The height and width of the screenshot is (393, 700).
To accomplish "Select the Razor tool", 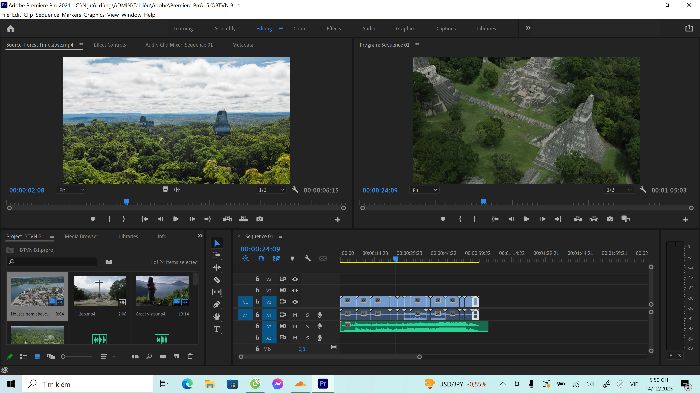I will 217,280.
